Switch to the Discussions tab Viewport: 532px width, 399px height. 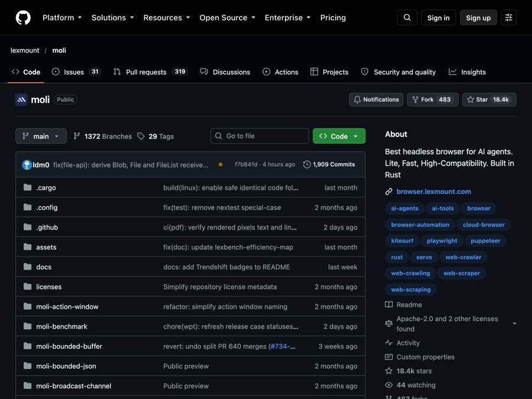225,72
